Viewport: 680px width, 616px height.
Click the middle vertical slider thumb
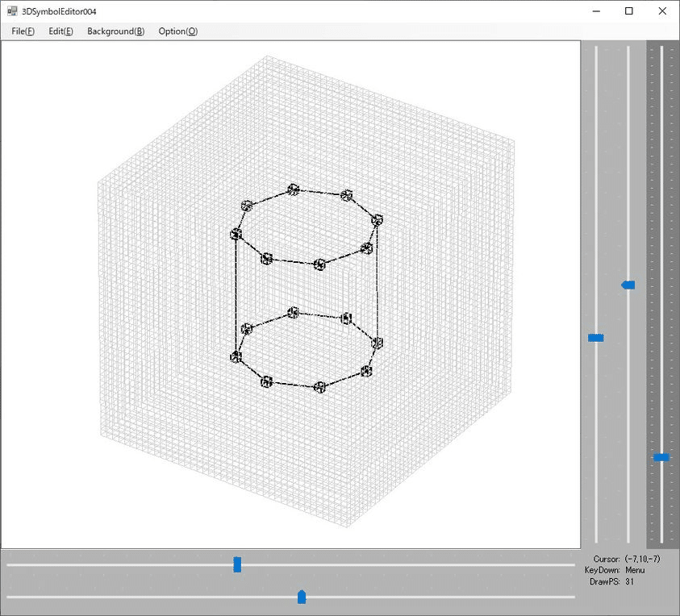click(628, 285)
